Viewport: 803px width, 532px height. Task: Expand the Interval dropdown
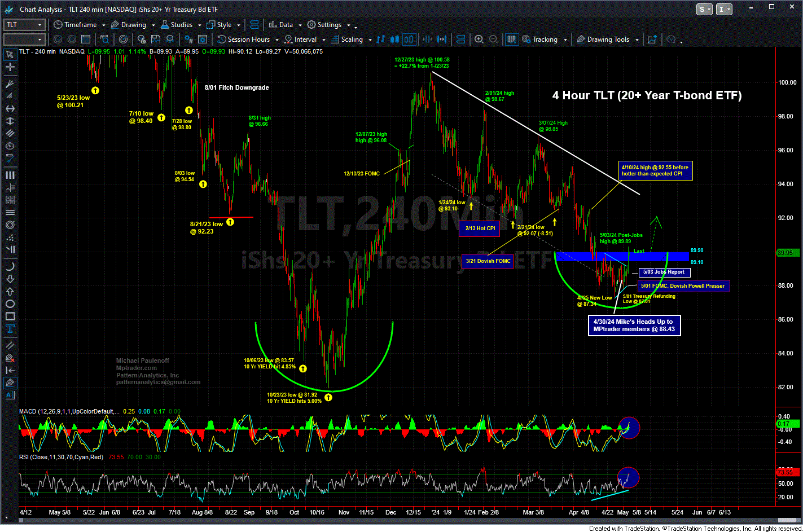323,40
